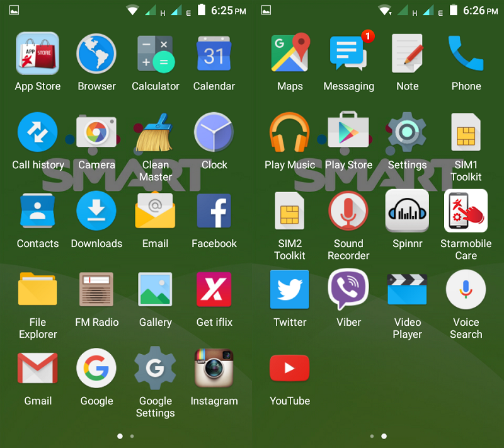Start the Camera app
504x448 pixels.
(96, 132)
